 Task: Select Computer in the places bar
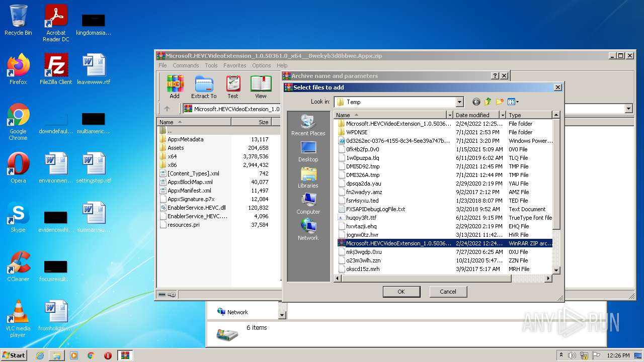pyautogui.click(x=308, y=204)
